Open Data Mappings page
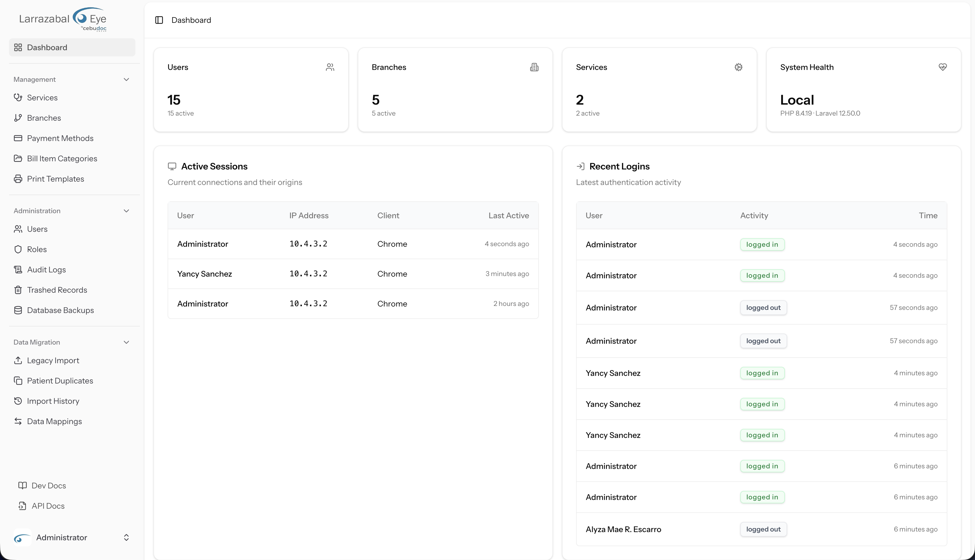This screenshot has height=560, width=975. (x=72, y=421)
